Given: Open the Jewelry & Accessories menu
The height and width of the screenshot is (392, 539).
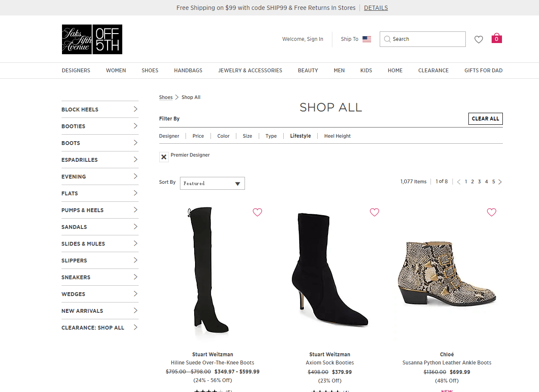Looking at the screenshot, I should coord(250,71).
